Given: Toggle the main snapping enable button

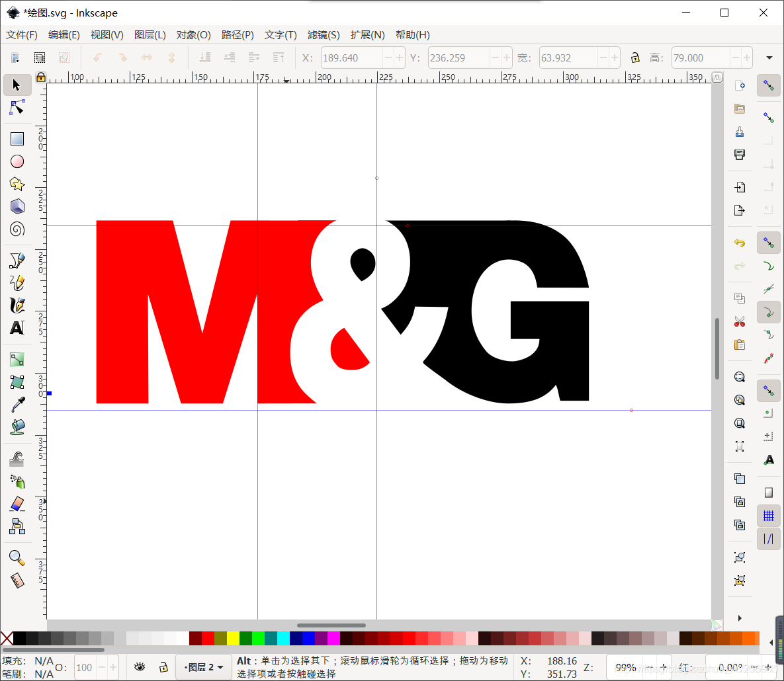Looking at the screenshot, I should click(x=769, y=86).
